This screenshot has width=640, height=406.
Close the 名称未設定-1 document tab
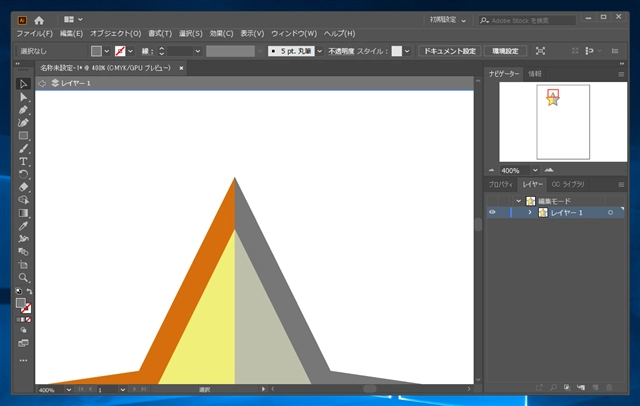coord(181,68)
